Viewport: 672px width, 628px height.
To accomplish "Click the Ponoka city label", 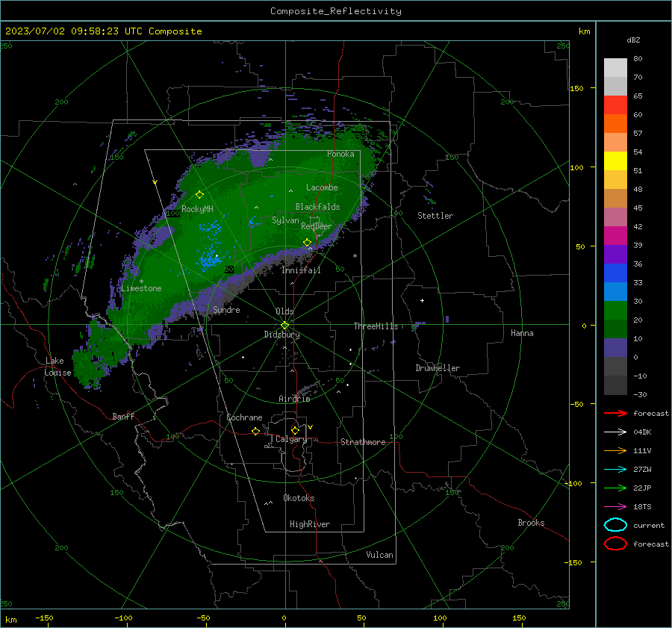I will [x=340, y=154].
